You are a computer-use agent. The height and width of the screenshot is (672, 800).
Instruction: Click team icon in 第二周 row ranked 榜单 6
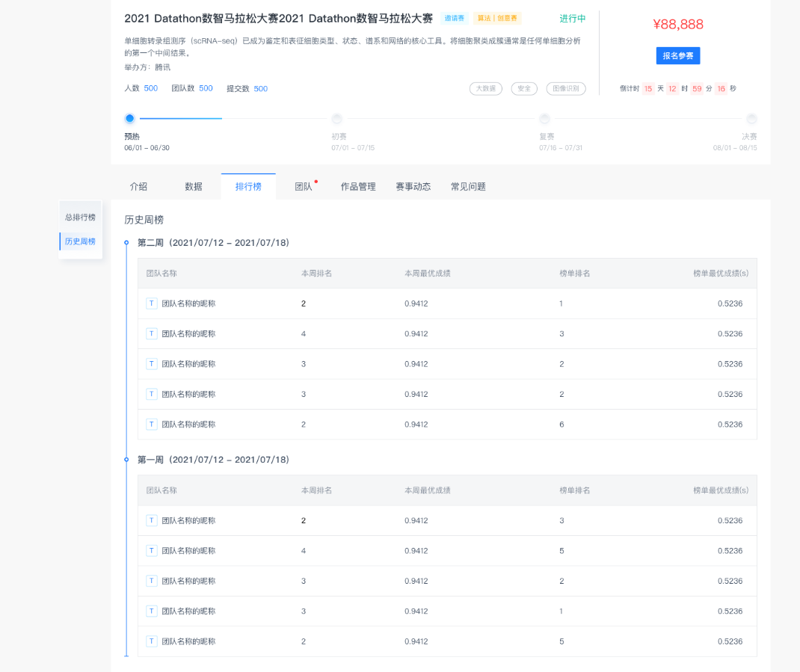pos(152,425)
